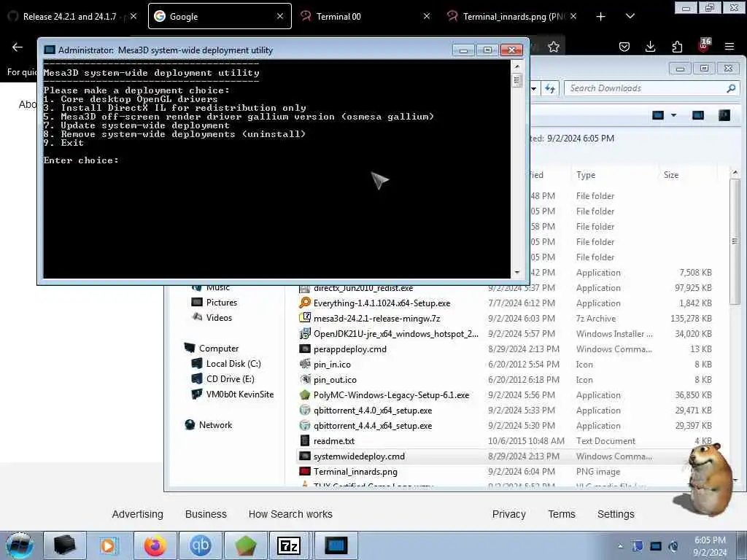Select Network in navigation pane
Image resolution: width=747 pixels, height=560 pixels.
pos(208,425)
